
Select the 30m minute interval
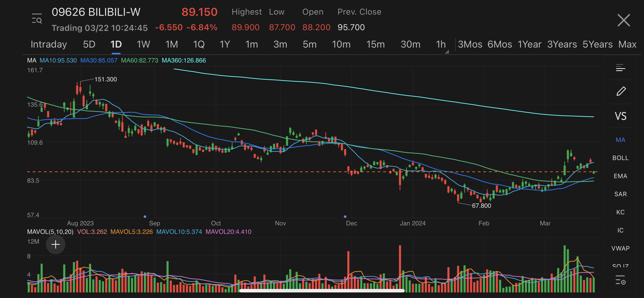point(410,44)
